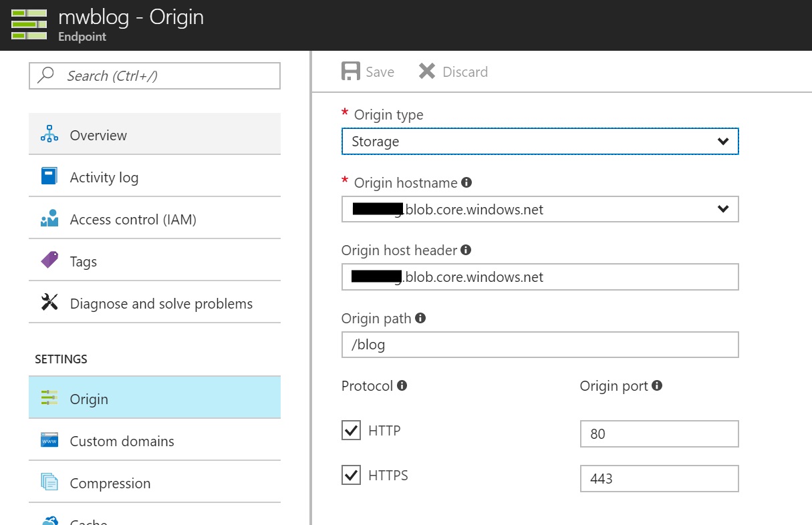The height and width of the screenshot is (525, 812).
Task: Click info icon next to Origin path
Action: click(420, 318)
